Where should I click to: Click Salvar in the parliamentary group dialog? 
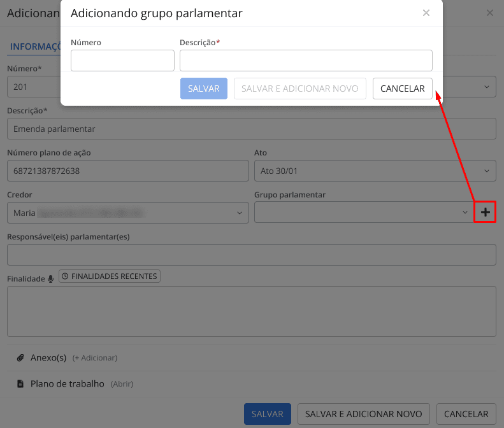pyautogui.click(x=204, y=89)
